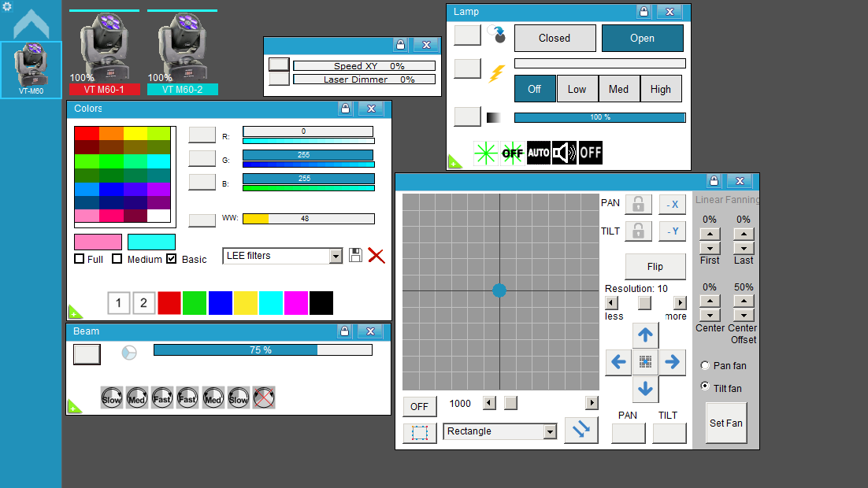Enable the Full palette checkbox
This screenshot has height=488, width=868.
(80, 259)
